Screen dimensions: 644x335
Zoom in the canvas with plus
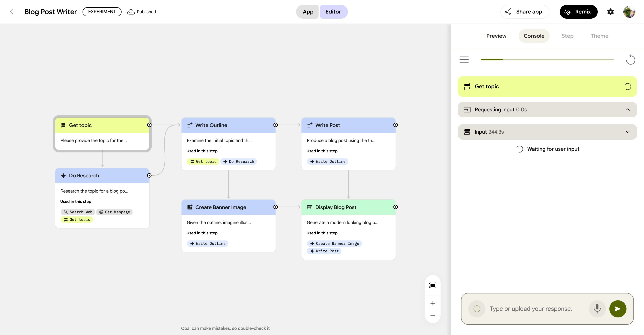tap(432, 303)
